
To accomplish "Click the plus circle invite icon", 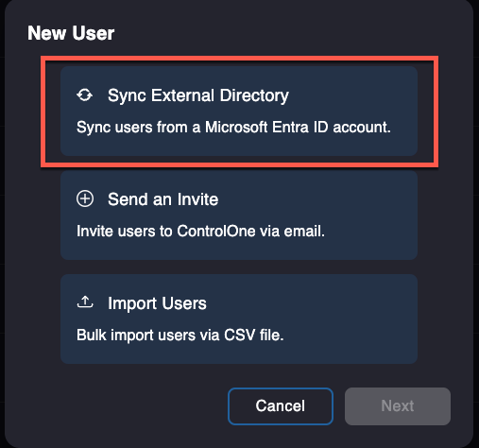I will point(85,199).
